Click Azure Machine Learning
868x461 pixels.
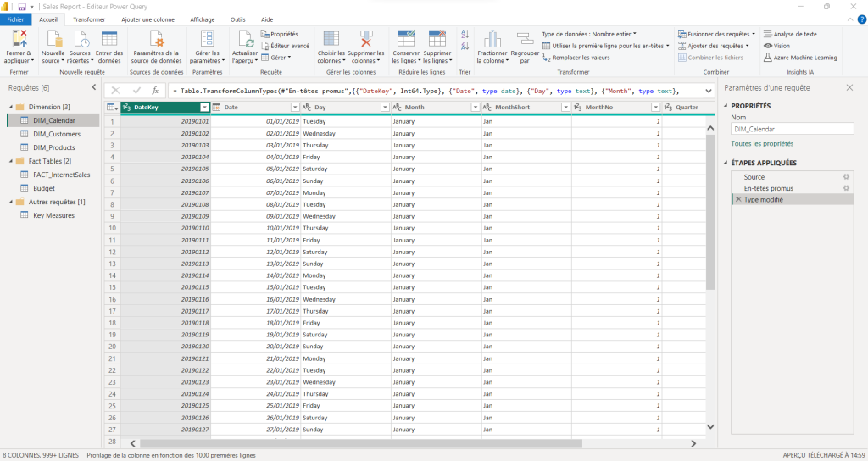(800, 58)
